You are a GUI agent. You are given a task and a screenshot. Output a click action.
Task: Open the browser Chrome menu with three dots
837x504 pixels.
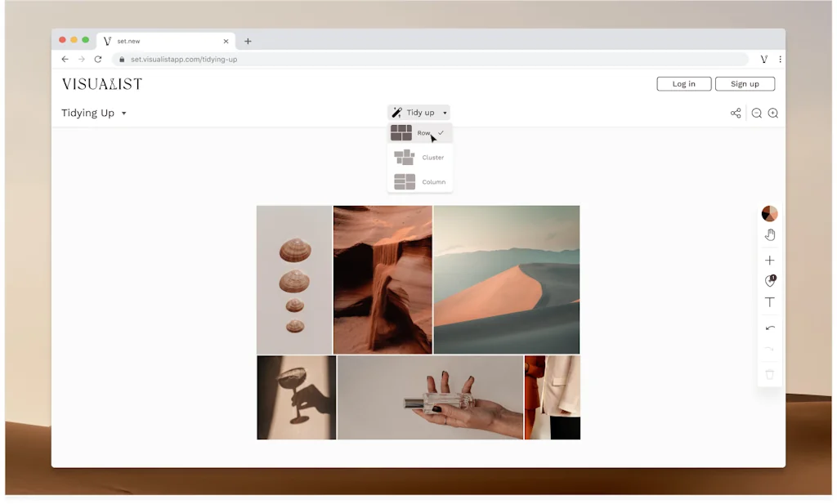tap(780, 59)
